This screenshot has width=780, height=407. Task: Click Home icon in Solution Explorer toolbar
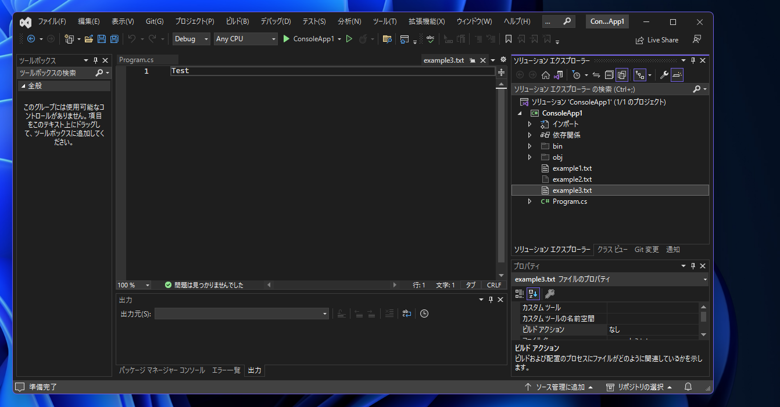tap(546, 75)
